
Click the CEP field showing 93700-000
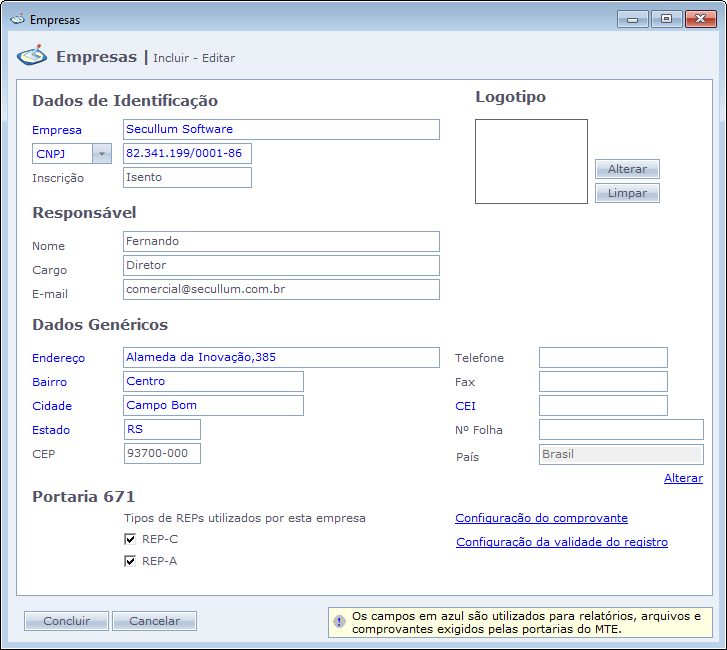coord(161,453)
